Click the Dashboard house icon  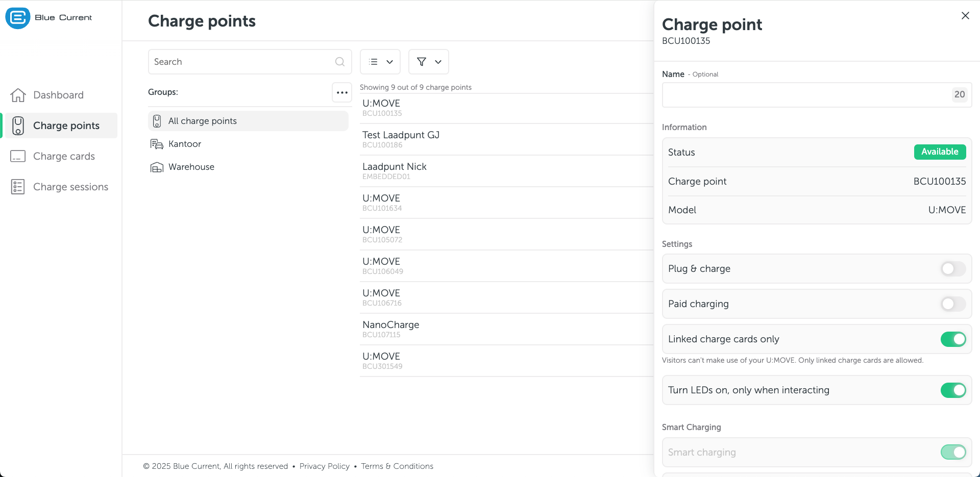coord(18,95)
